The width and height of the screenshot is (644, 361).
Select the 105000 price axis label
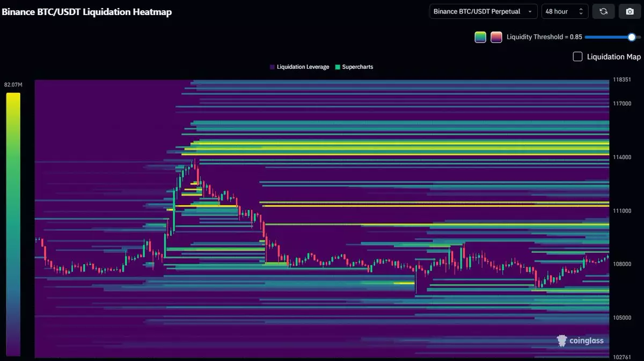click(x=623, y=318)
